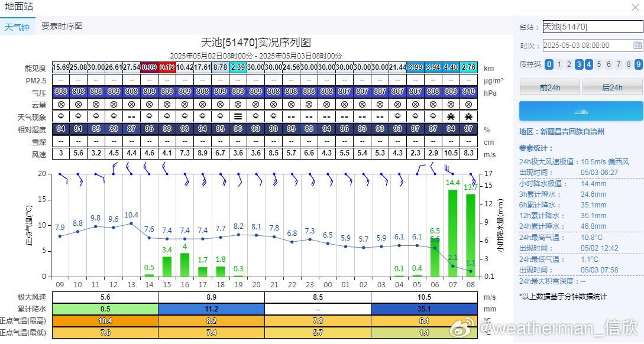
Task: Select the purple 0.09 visibility cell
Action: click(x=149, y=67)
